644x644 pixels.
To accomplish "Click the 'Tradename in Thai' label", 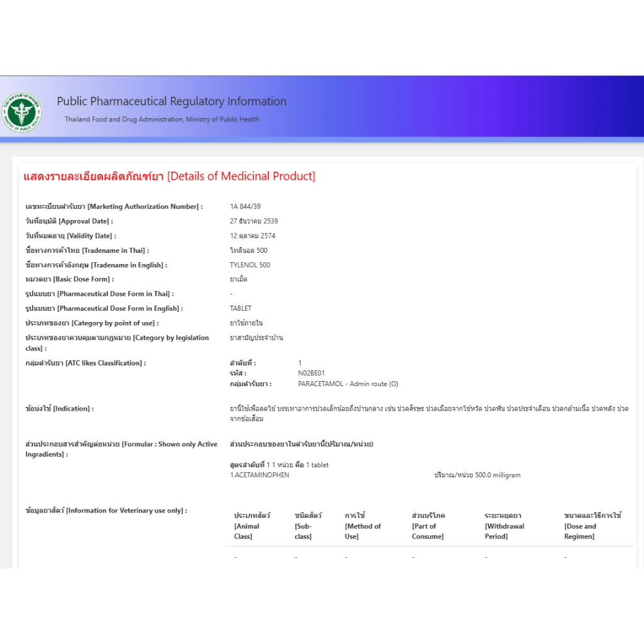I will (x=87, y=250).
